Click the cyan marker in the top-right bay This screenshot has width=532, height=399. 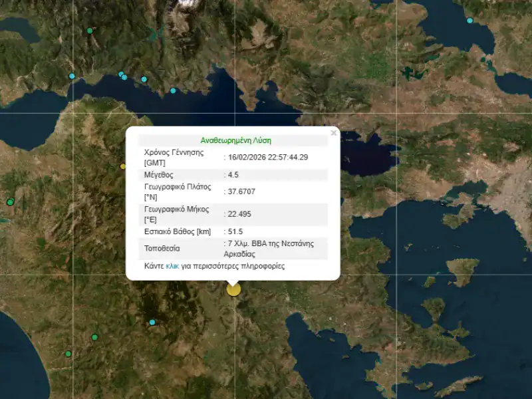[470, 21]
